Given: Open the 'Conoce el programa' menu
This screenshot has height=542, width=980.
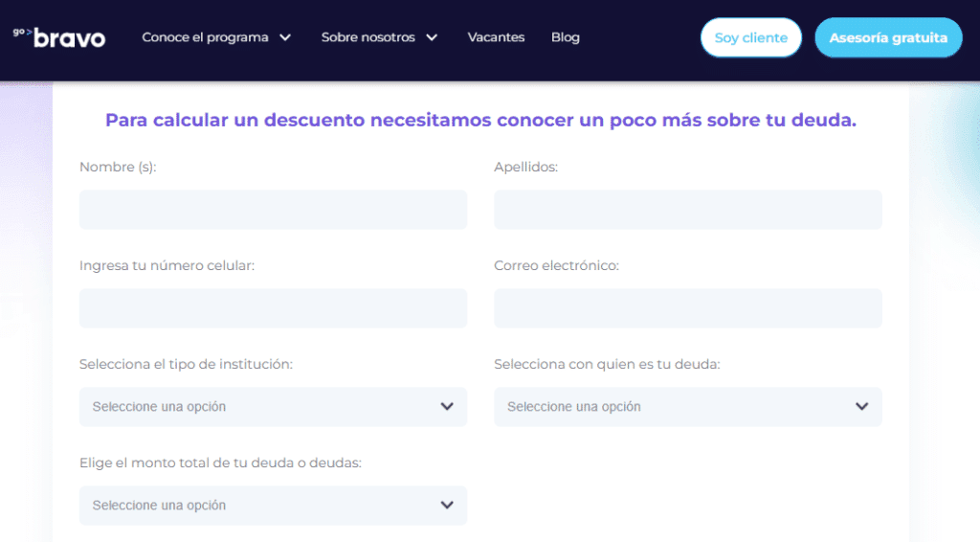Looking at the screenshot, I should click(205, 37).
